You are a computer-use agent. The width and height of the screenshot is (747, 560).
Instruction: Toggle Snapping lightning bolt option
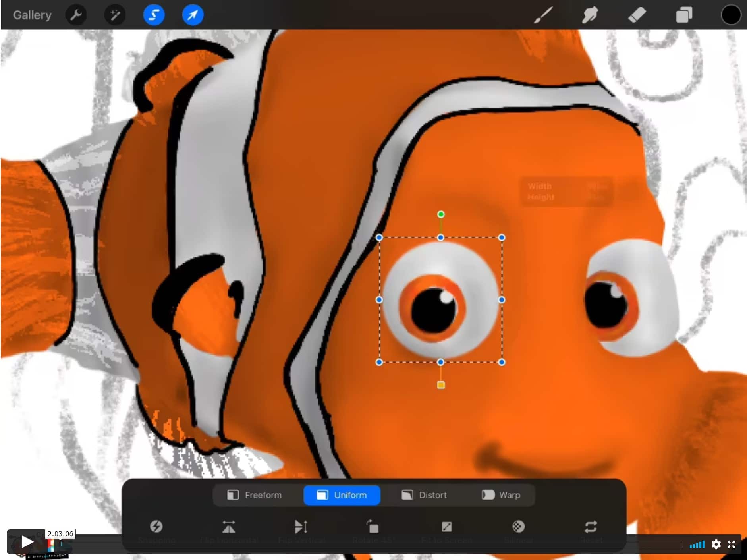(x=156, y=527)
